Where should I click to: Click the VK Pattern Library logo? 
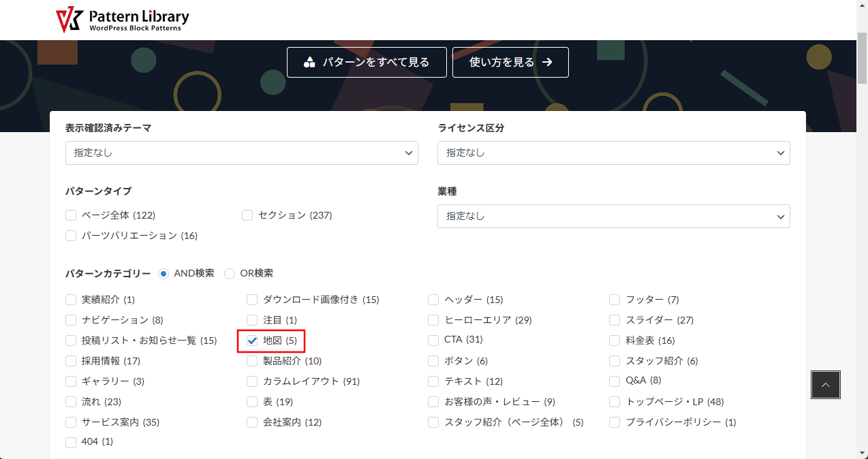click(x=123, y=20)
